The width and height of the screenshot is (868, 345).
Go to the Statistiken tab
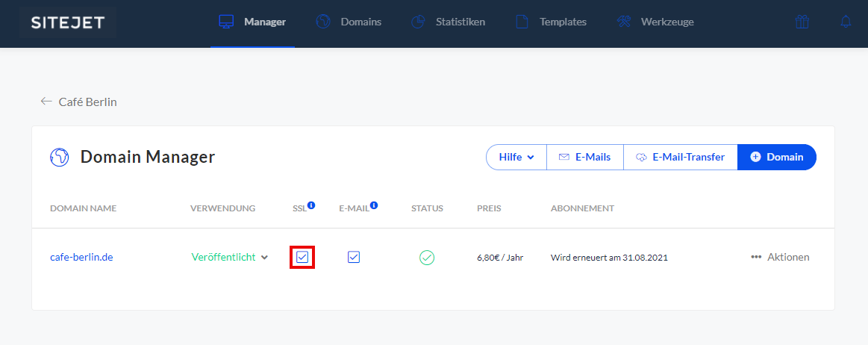coord(449,22)
